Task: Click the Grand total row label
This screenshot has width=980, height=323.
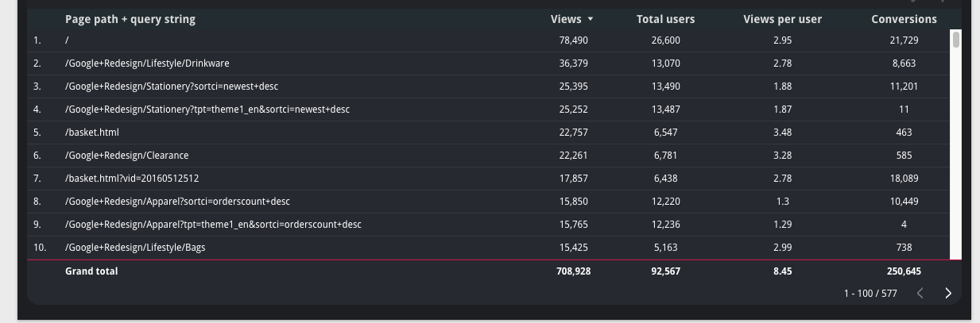Action: coord(91,271)
